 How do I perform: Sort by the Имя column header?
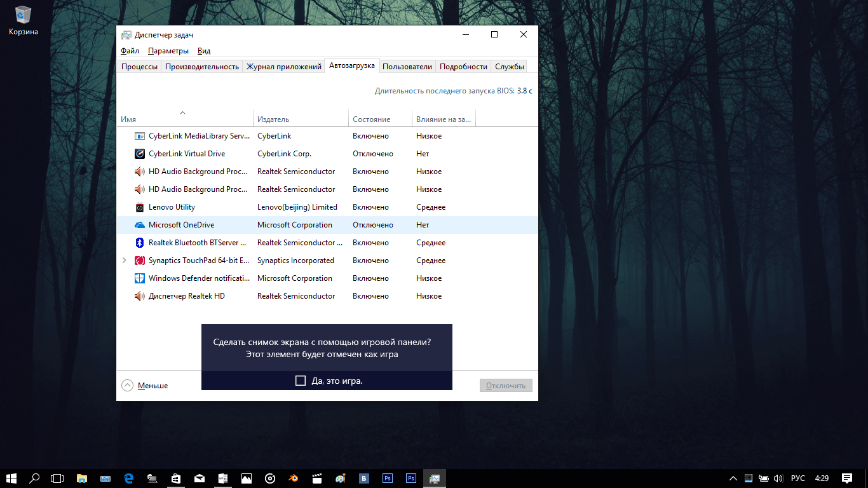point(186,119)
